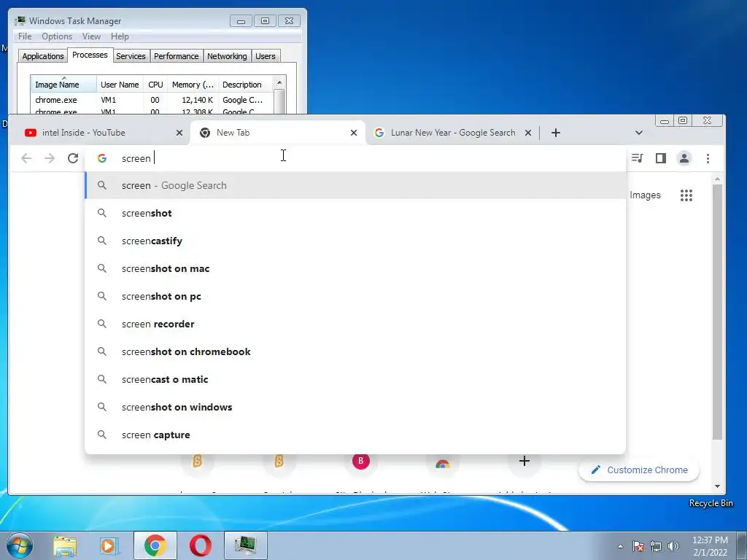
Task: Sort processes by CPU column
Action: point(155,85)
